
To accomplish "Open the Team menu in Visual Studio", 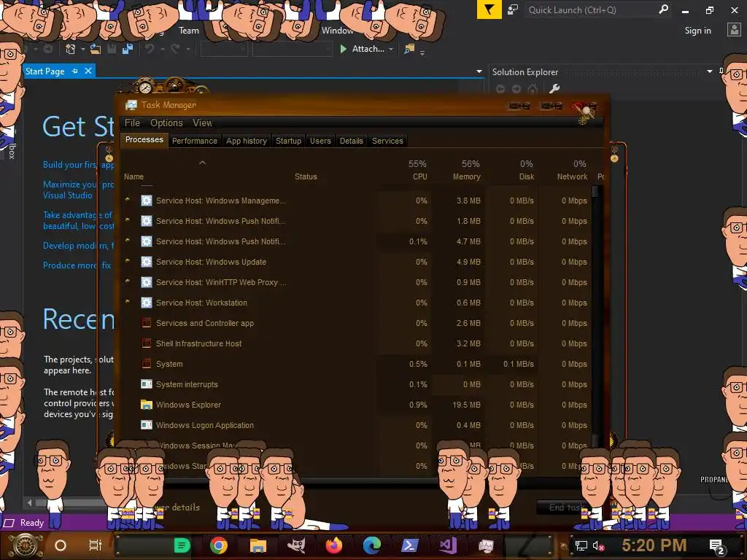I will (x=189, y=31).
